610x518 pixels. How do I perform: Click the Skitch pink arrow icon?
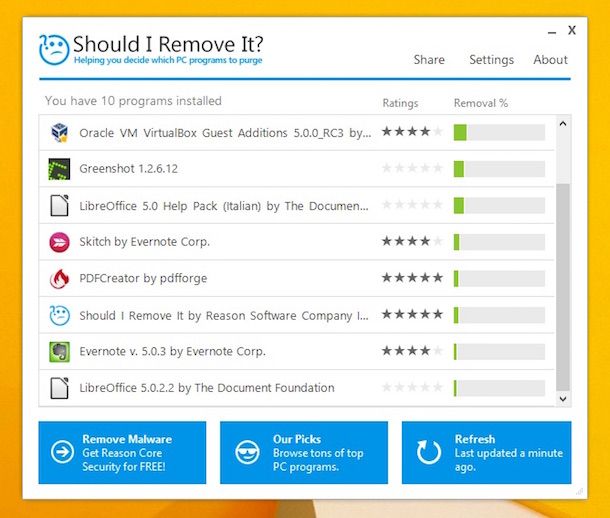(x=60, y=242)
